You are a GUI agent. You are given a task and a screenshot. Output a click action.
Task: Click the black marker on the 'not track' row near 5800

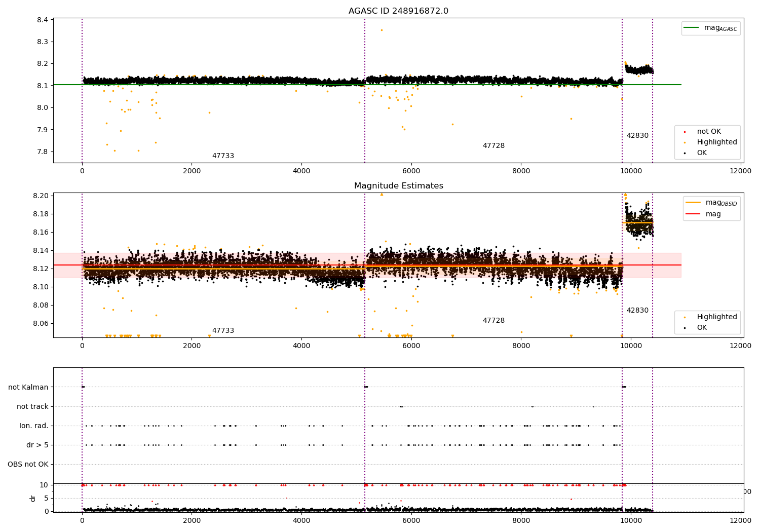click(x=401, y=406)
